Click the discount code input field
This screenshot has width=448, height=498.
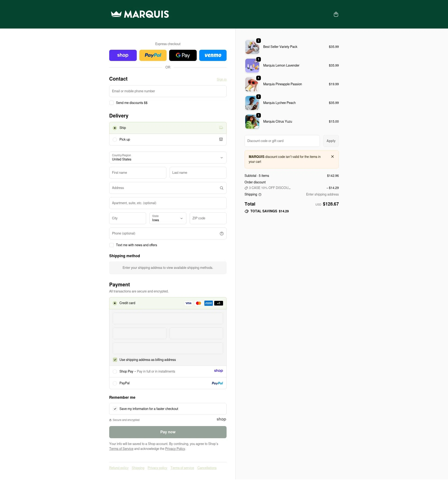coord(282,141)
